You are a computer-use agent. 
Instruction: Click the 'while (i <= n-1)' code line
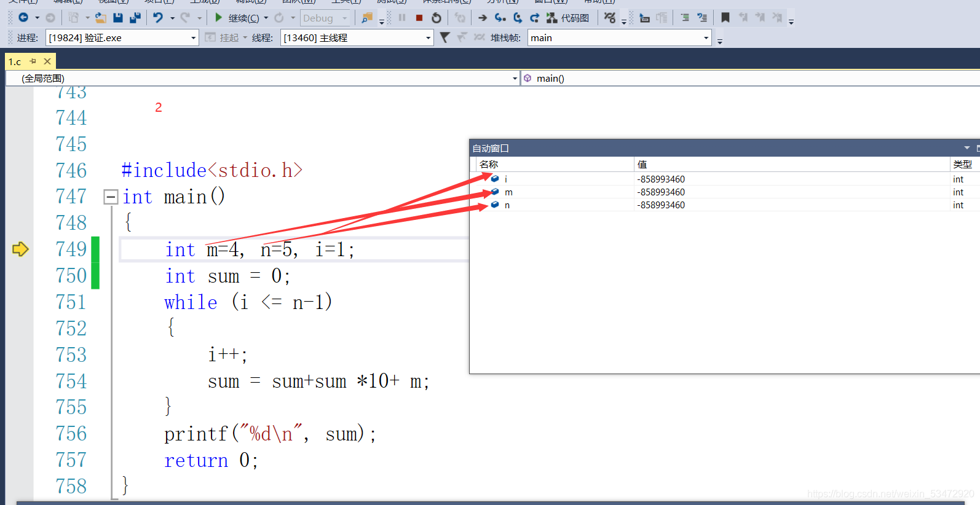coord(248,302)
